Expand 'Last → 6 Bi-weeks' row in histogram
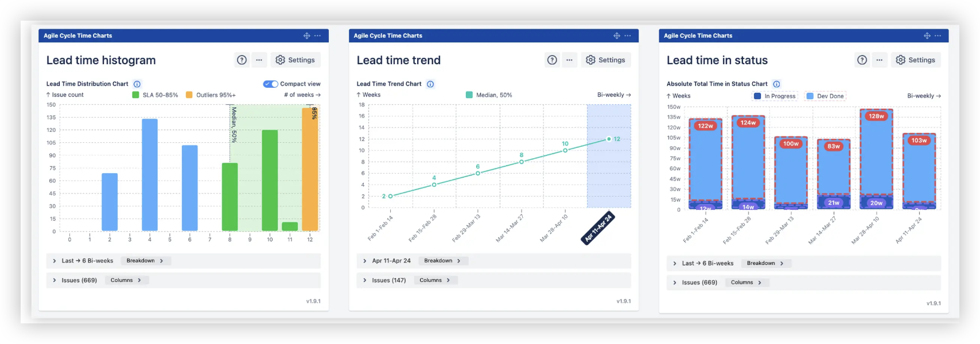Image resolution: width=980 pixels, height=344 pixels. [184, 261]
